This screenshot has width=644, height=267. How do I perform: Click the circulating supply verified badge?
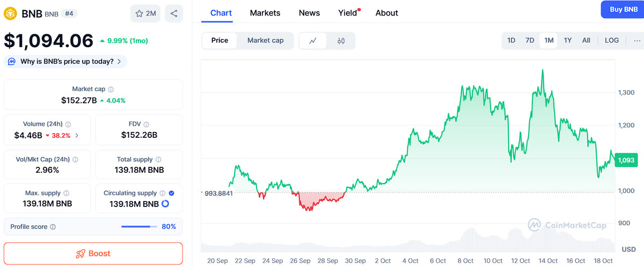171,193
